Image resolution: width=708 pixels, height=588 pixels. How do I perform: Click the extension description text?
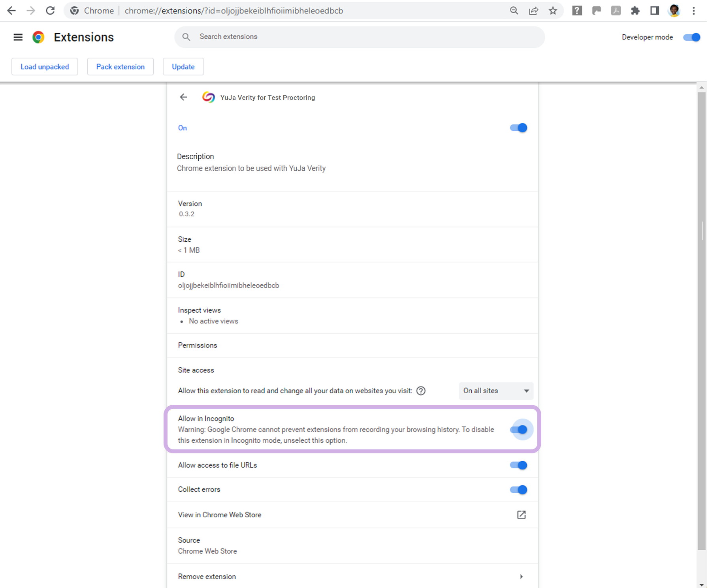coord(251,168)
